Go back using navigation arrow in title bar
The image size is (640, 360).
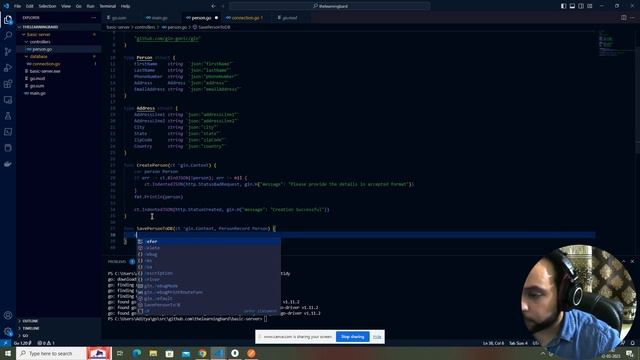213,6
